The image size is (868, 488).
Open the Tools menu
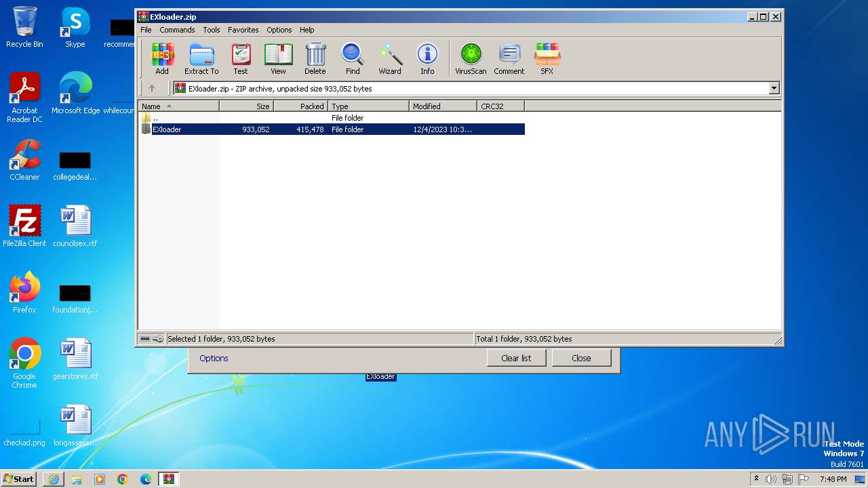pos(212,30)
